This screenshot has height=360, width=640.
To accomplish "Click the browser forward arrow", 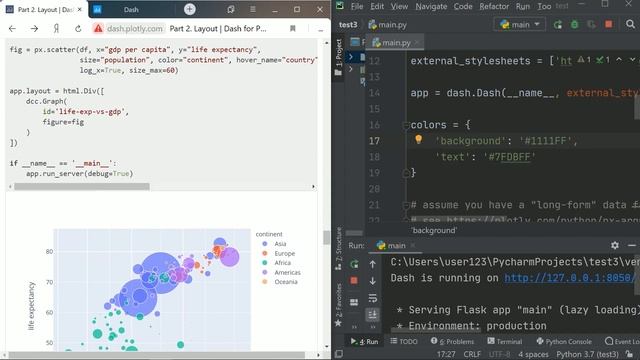I will click(34, 29).
